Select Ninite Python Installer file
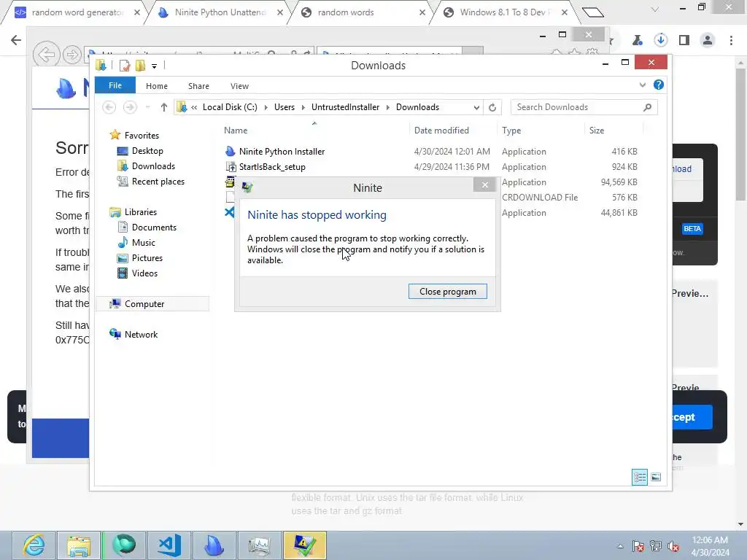The image size is (747, 560). pyautogui.click(x=282, y=152)
